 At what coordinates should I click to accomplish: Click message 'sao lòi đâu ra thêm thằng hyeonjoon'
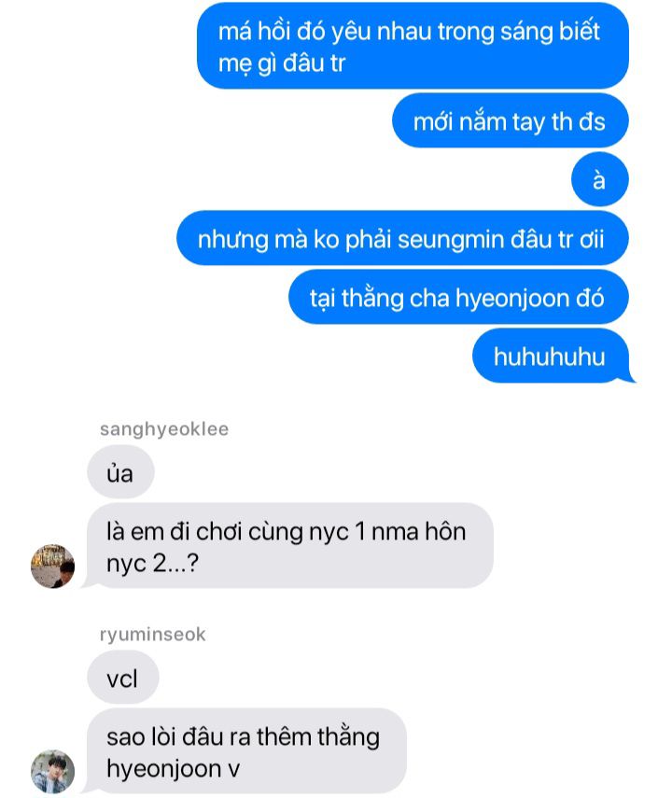click(x=247, y=750)
